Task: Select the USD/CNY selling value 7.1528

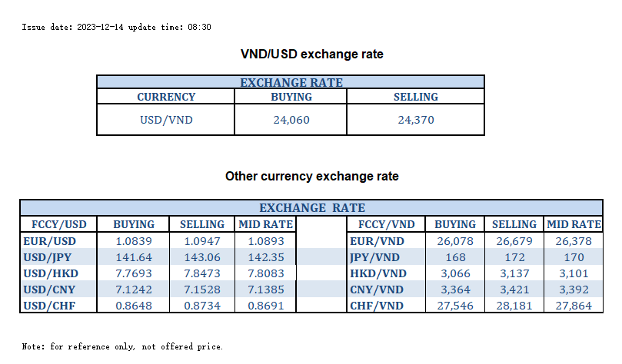Action: coord(202,290)
